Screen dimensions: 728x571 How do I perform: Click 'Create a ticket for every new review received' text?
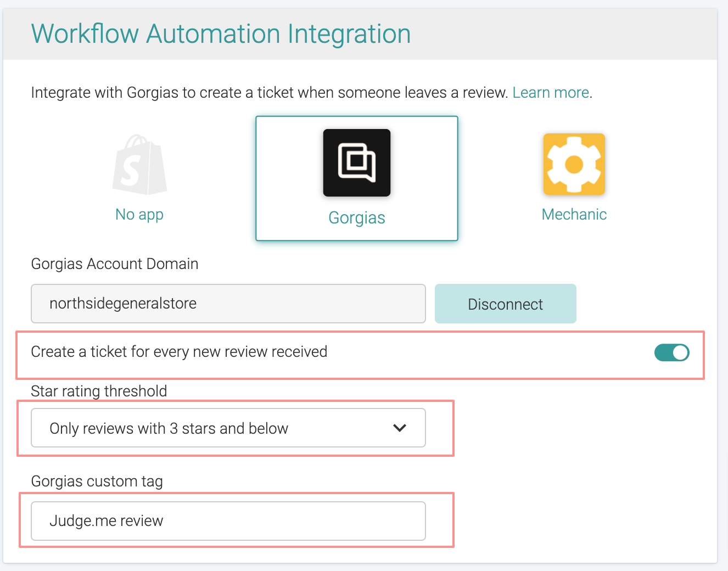(179, 351)
